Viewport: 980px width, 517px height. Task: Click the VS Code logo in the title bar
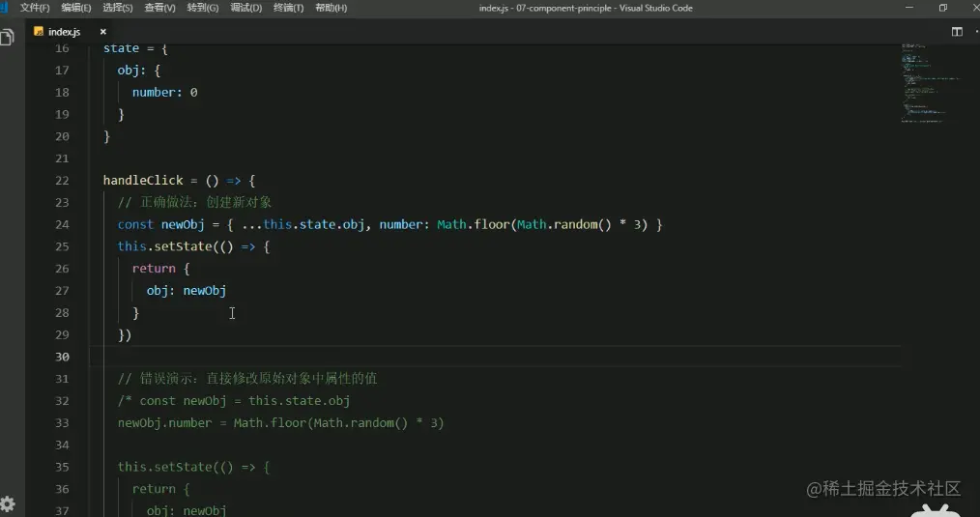click(x=5, y=8)
